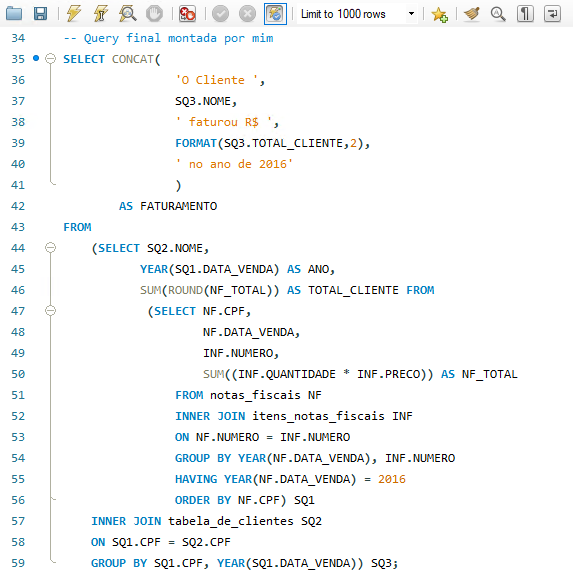Viewport: 573px width, 574px height.
Task: Click the FATURAMENTO alias
Action: (x=178, y=206)
